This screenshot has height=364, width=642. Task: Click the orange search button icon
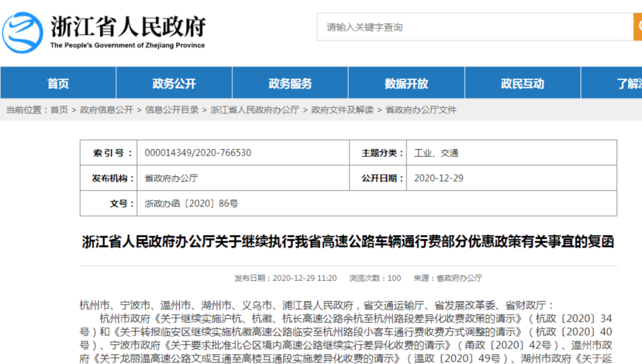[x=637, y=26]
